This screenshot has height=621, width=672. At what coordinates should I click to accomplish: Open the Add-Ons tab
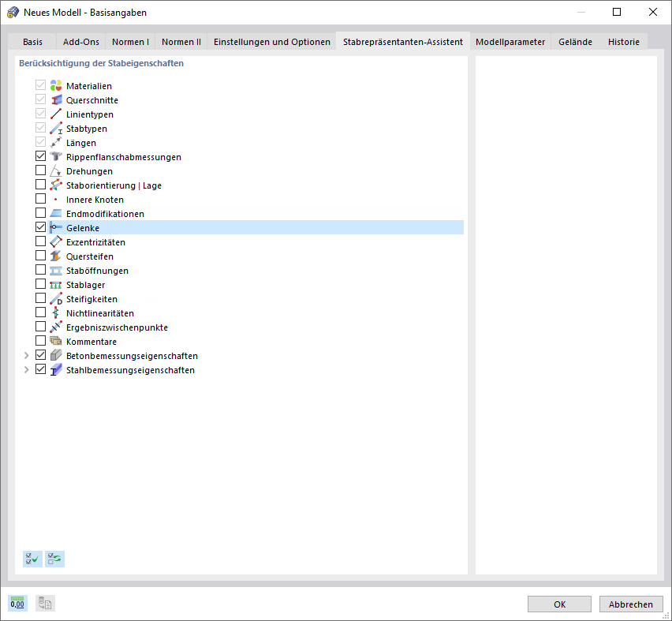pyautogui.click(x=81, y=42)
